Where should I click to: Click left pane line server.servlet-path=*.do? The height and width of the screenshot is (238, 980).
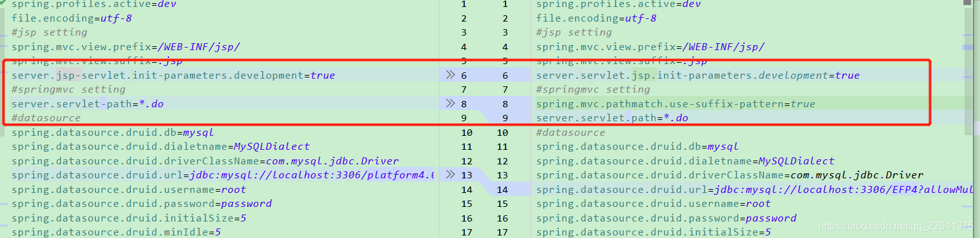[x=88, y=103]
